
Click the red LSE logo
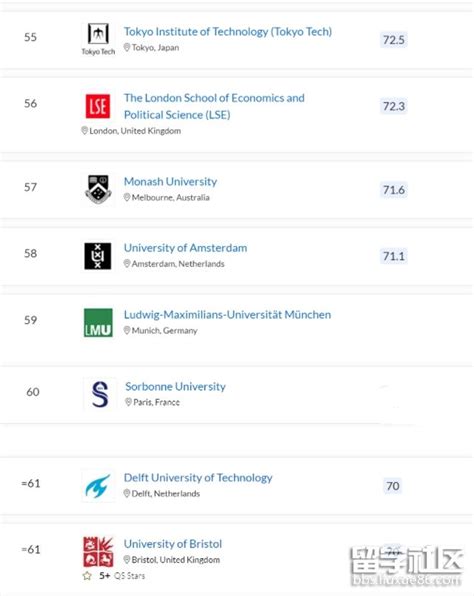point(98,106)
